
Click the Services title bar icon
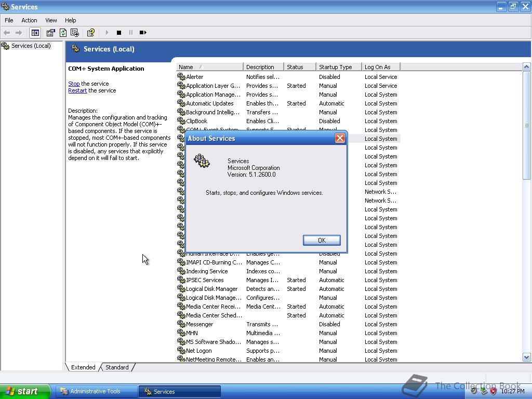coord(5,6)
